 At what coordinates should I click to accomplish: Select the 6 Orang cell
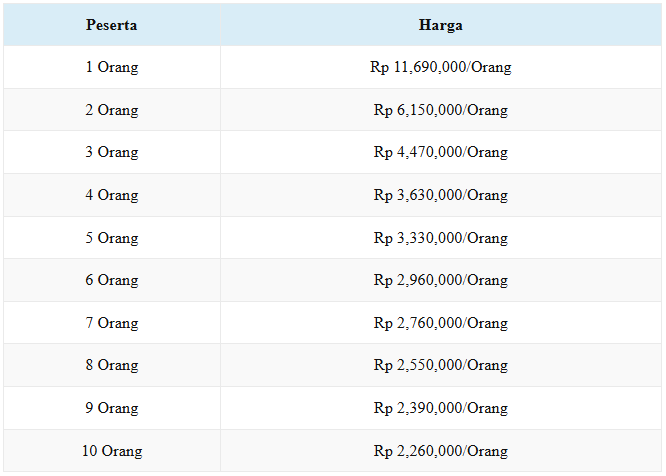[112, 280]
